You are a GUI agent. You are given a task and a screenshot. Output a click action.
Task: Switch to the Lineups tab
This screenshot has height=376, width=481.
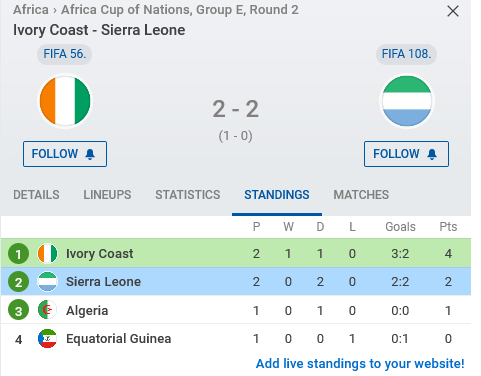[107, 195]
